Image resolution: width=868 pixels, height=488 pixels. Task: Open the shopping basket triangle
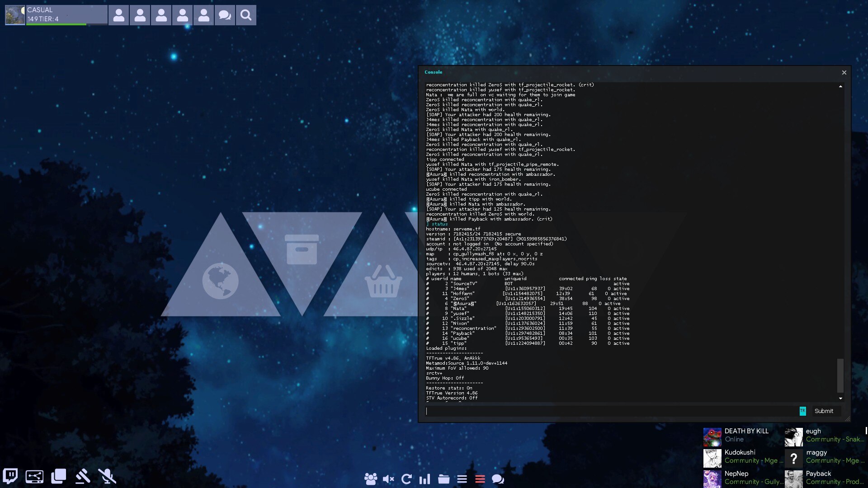(x=383, y=281)
